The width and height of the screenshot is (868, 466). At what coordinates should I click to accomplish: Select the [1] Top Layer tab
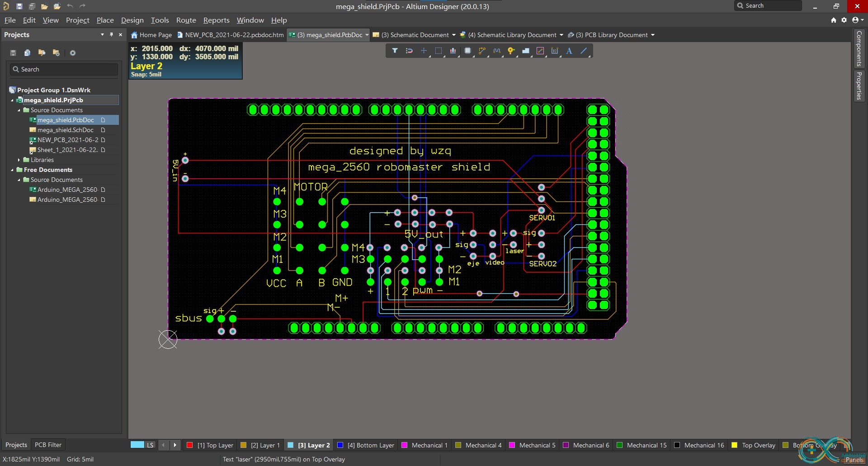tap(211, 445)
